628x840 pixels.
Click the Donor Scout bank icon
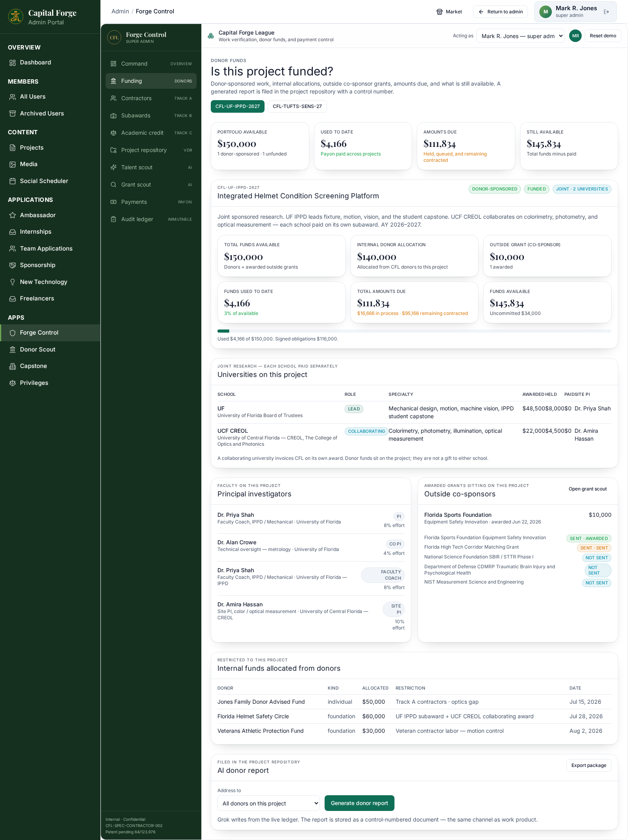point(13,350)
